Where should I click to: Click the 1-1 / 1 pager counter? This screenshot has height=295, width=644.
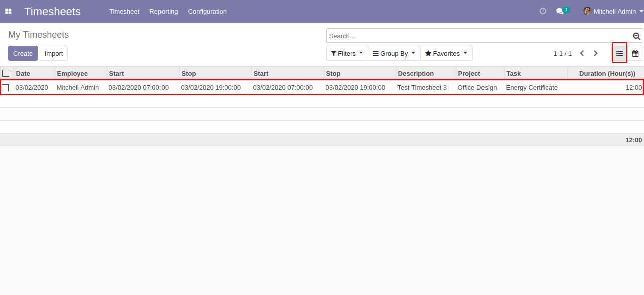click(562, 53)
